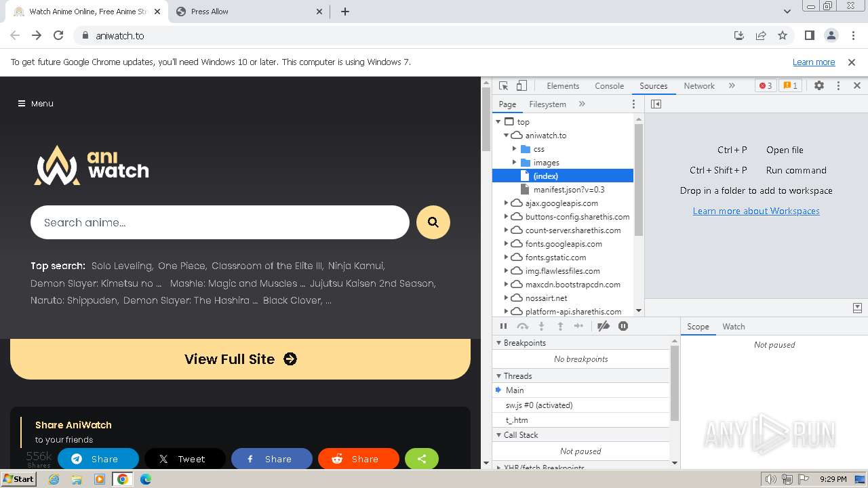Expand the css folder
Image resolution: width=868 pixels, height=488 pixels.
click(x=515, y=149)
